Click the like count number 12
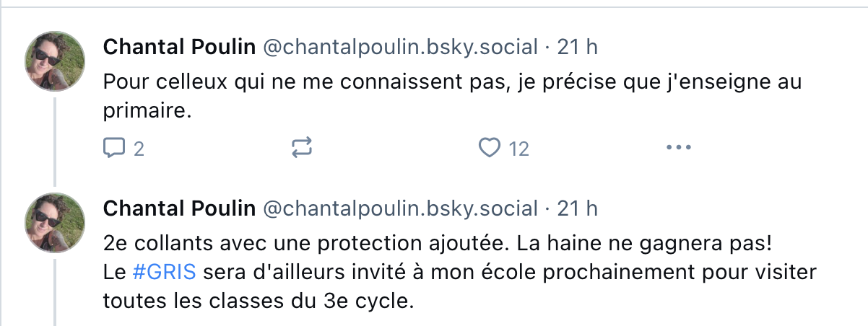Screen dimensions: 868x326 [518, 149]
